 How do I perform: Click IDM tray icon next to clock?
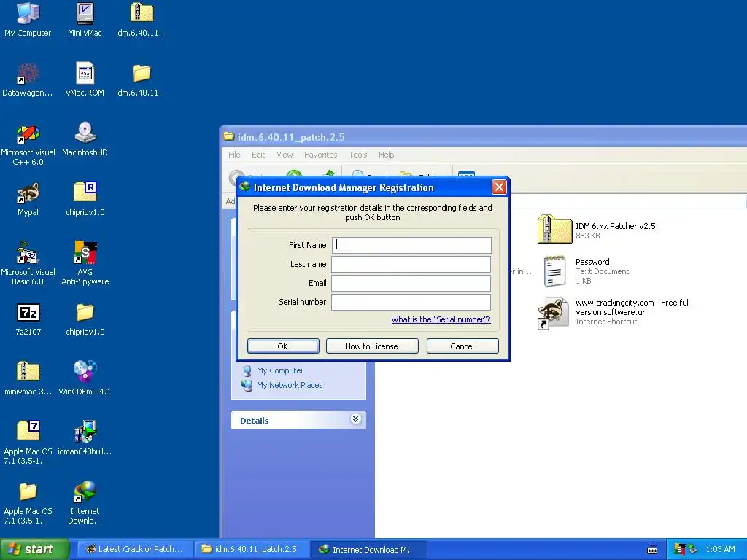click(692, 549)
